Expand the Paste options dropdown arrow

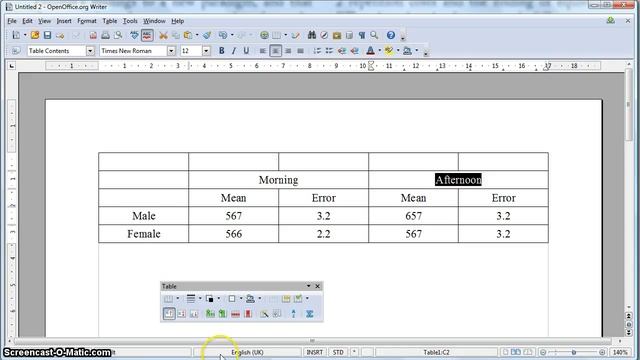tap(197, 36)
